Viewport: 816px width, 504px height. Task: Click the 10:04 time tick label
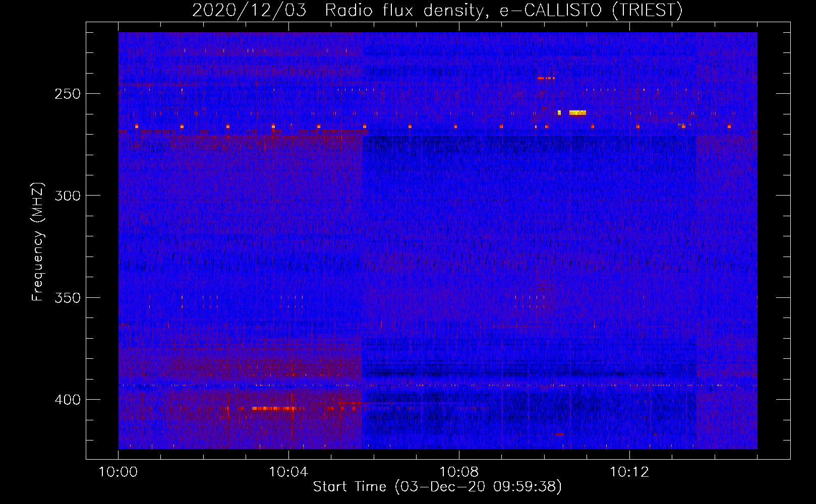click(x=288, y=472)
